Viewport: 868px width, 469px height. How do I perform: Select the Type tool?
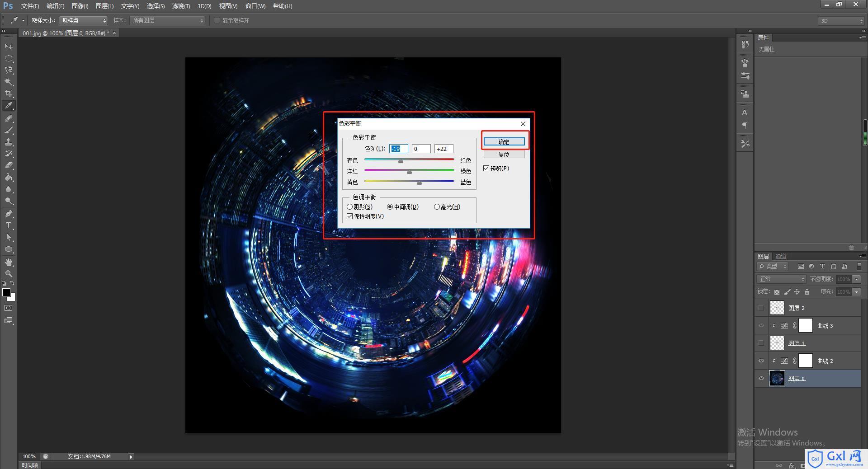point(9,225)
